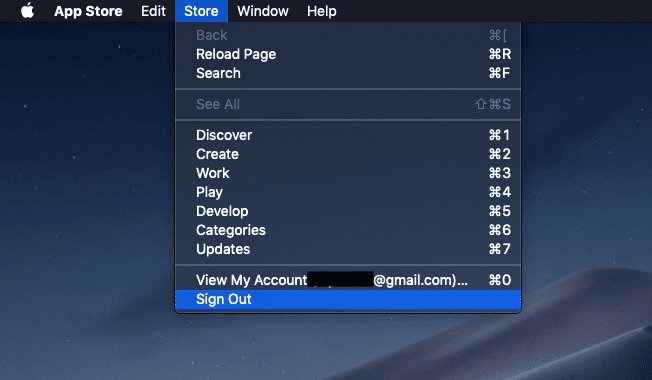Viewport: 652px width, 380px height.
Task: Choose View My Account menu item
Action: pyautogui.click(x=348, y=280)
